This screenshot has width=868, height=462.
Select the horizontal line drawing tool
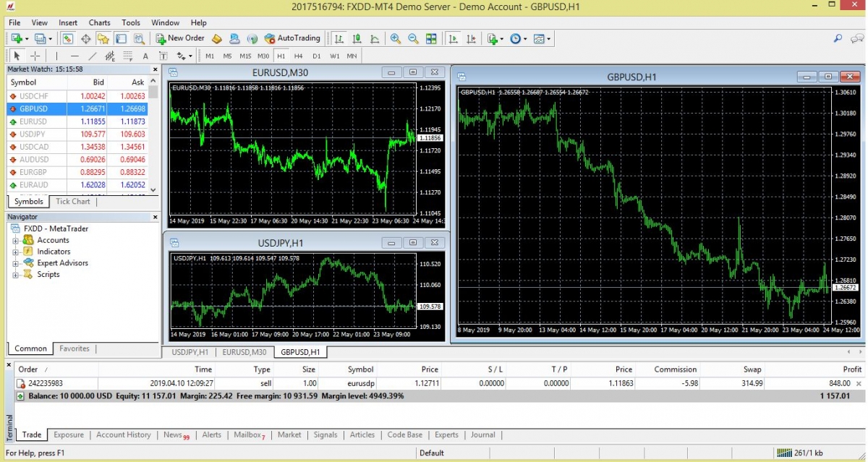[x=75, y=56]
